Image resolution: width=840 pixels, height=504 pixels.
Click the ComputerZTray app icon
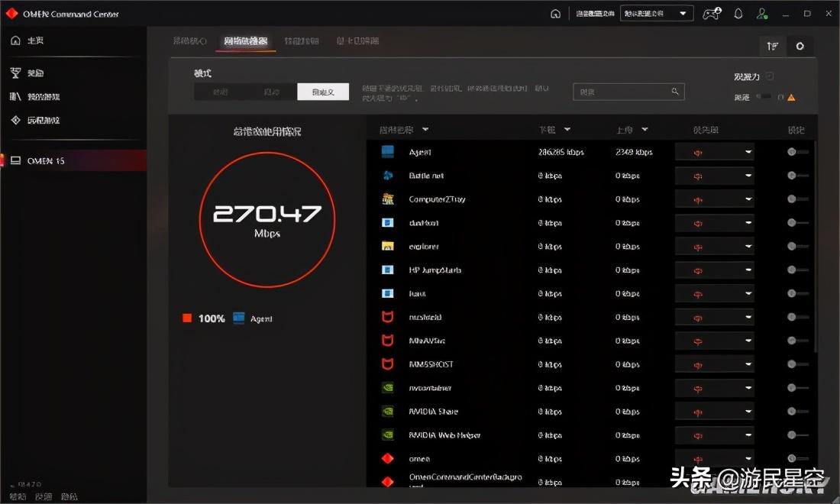coord(388,199)
